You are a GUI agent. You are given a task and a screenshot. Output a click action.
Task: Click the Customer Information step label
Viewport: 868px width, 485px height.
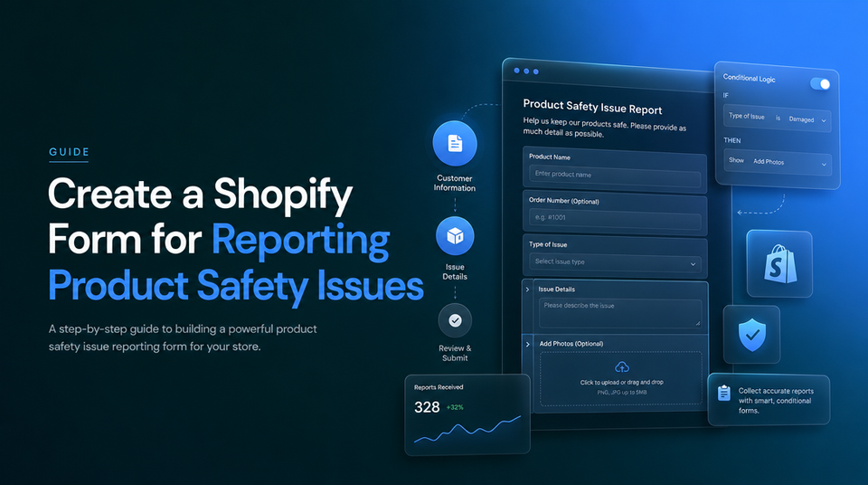click(x=455, y=183)
